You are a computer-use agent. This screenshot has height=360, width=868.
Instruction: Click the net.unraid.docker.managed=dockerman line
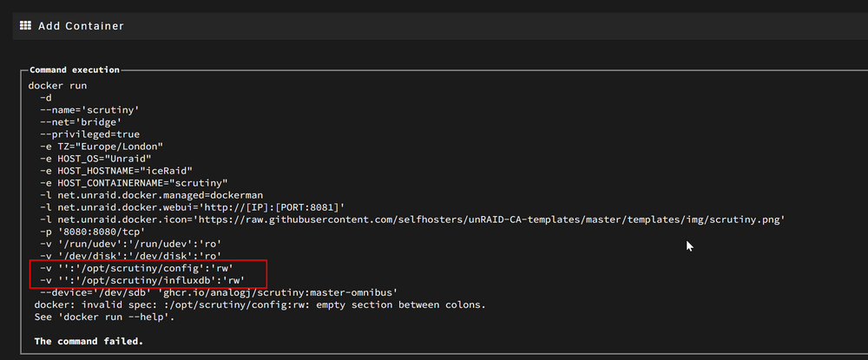coord(152,195)
